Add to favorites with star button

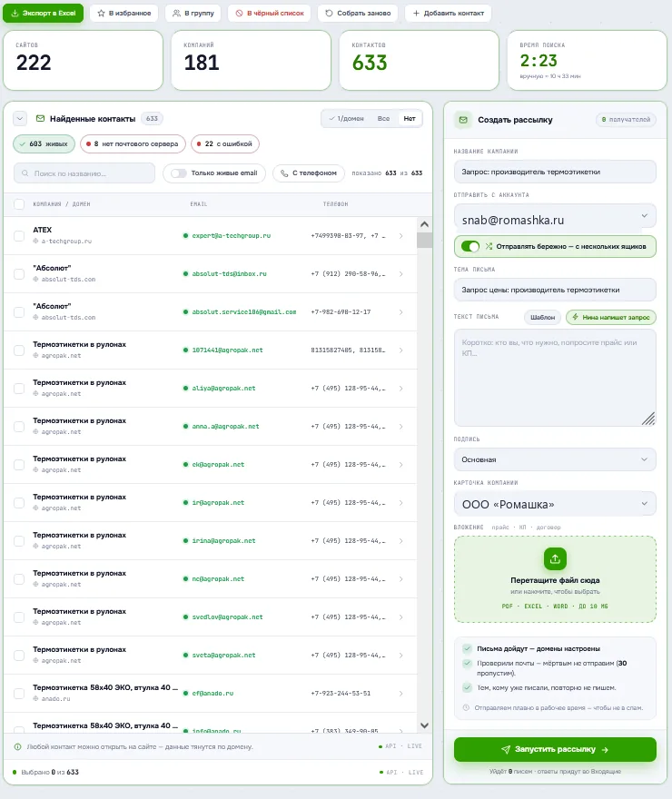pos(124,14)
